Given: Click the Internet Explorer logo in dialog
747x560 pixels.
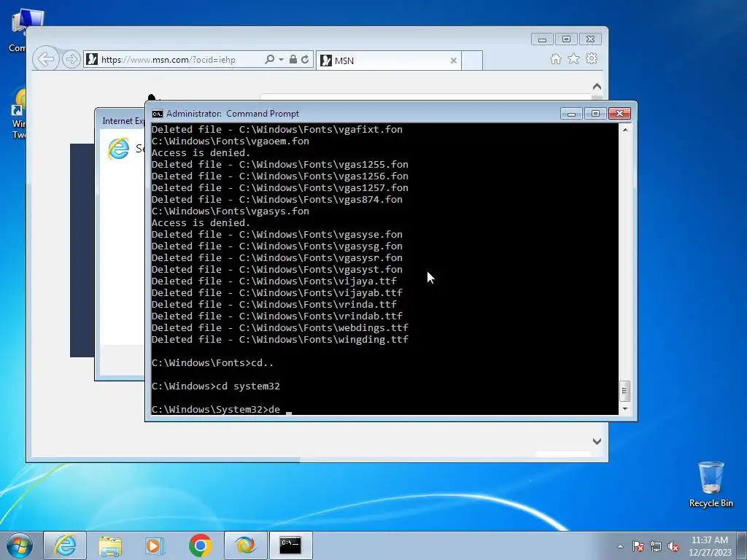Looking at the screenshot, I should tap(119, 149).
